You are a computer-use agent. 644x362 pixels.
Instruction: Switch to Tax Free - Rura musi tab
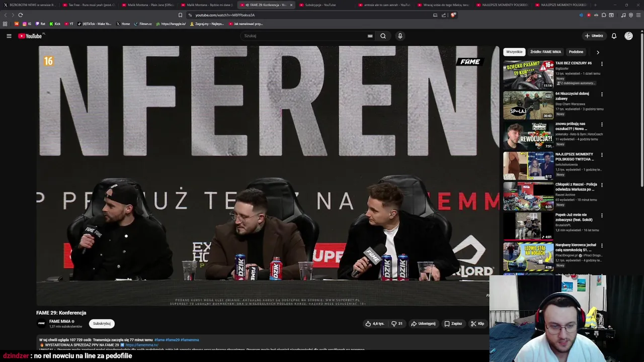89,5
